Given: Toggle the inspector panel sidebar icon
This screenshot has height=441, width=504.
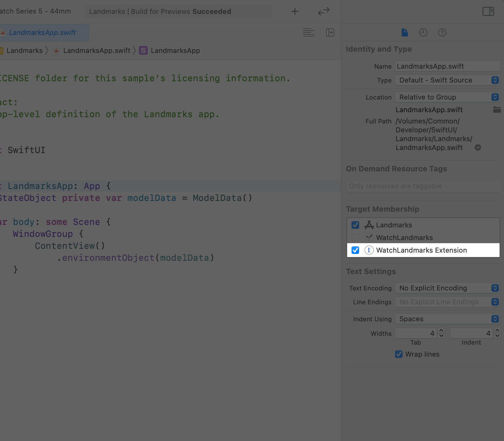Looking at the screenshot, I should 488,12.
